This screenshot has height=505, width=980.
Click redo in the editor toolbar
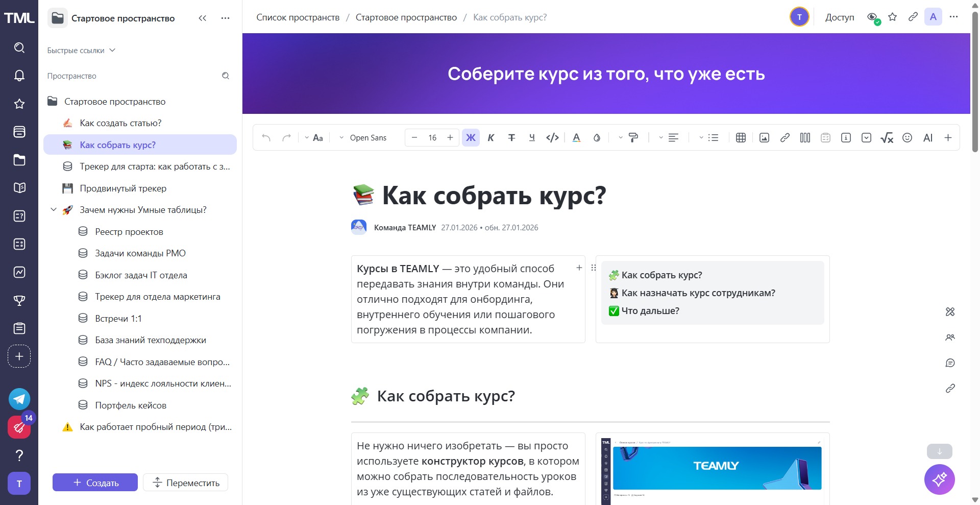click(x=286, y=137)
